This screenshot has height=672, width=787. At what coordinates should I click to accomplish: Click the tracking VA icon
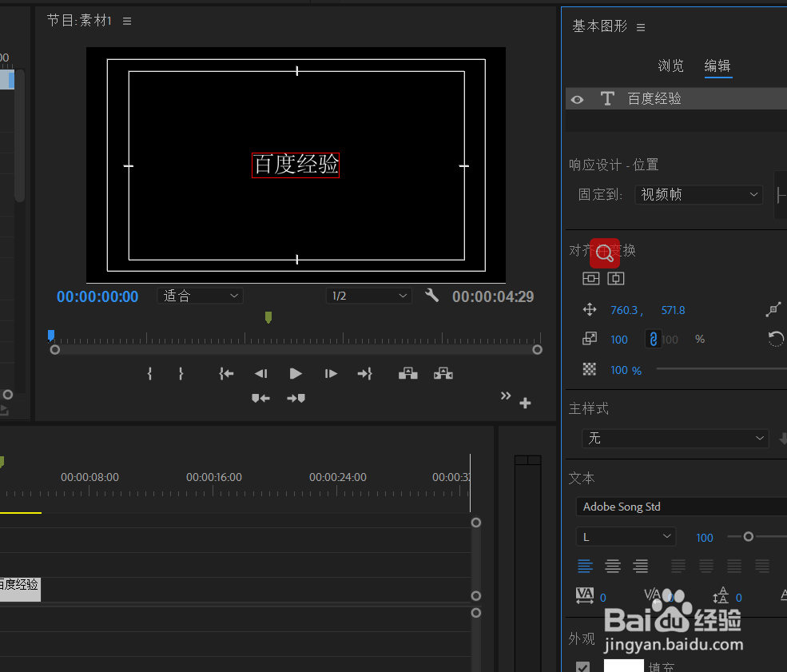pos(585,596)
